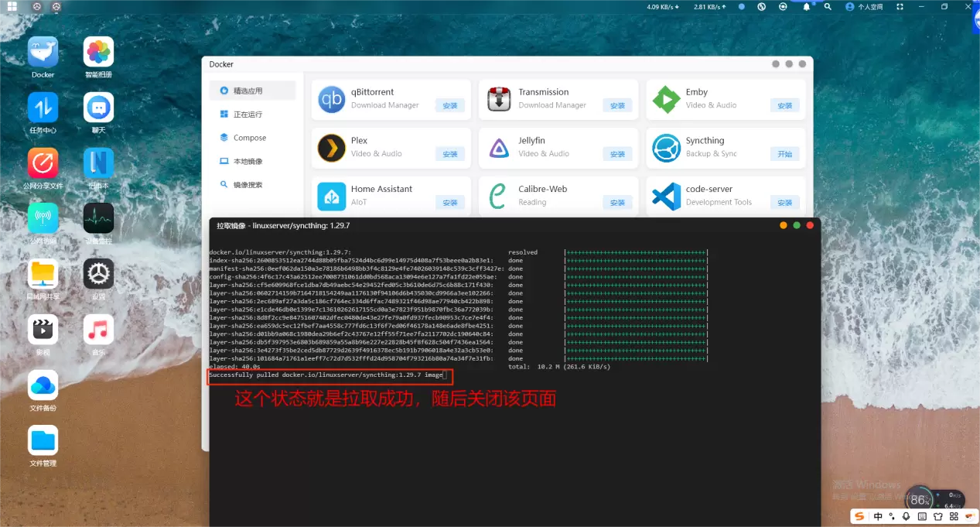Switch to 正在运行 tab in Docker sidebar
This screenshot has height=527, width=980.
pyautogui.click(x=248, y=115)
